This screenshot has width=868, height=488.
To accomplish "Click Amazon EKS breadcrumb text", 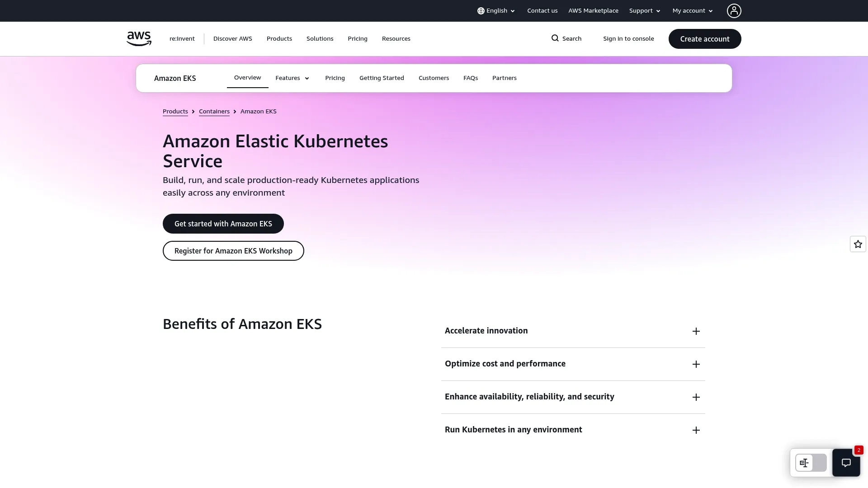I will pos(258,112).
